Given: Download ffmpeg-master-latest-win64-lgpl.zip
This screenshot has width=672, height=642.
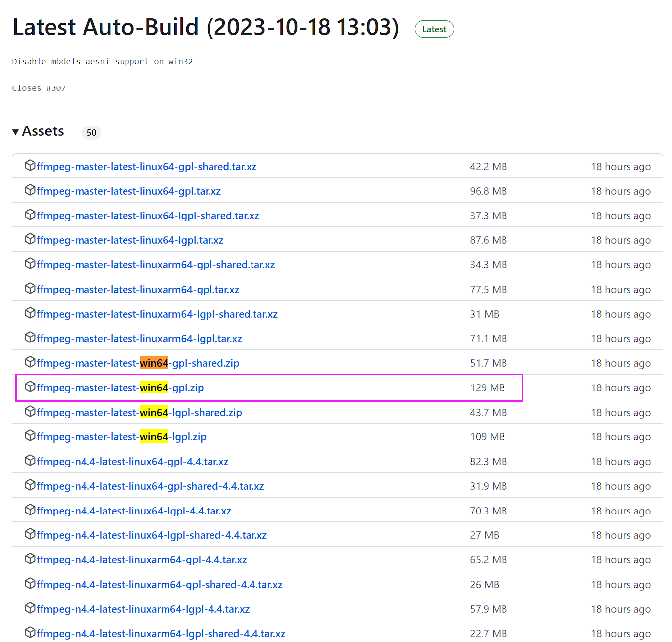Looking at the screenshot, I should [x=122, y=437].
